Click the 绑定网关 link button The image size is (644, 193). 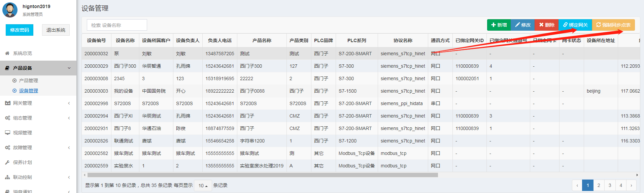tap(575, 25)
